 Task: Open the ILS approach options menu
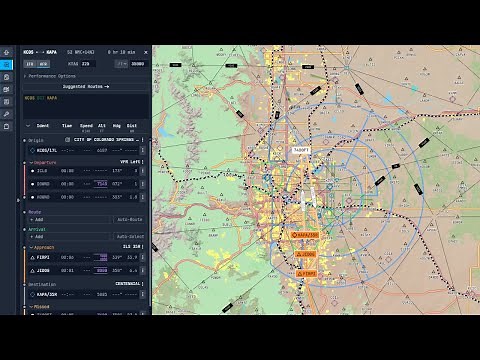[143, 247]
